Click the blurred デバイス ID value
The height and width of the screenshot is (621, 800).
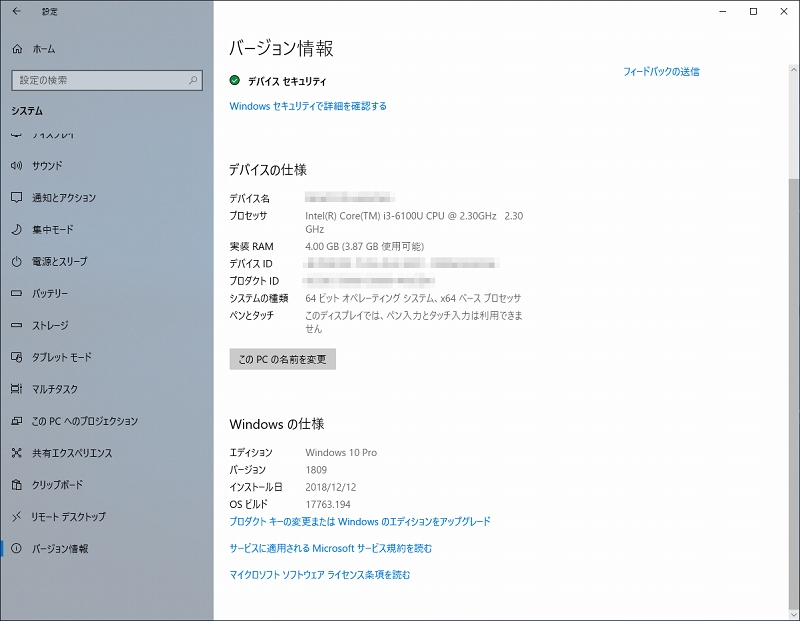401,263
